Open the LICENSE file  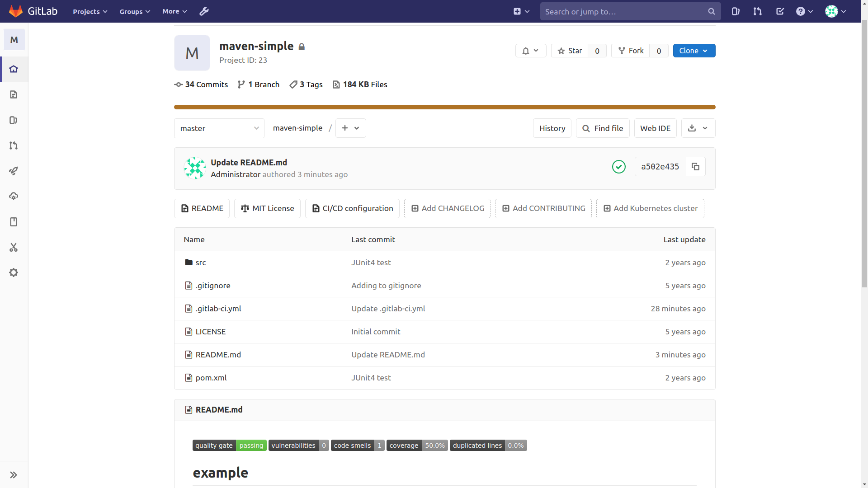click(x=211, y=332)
